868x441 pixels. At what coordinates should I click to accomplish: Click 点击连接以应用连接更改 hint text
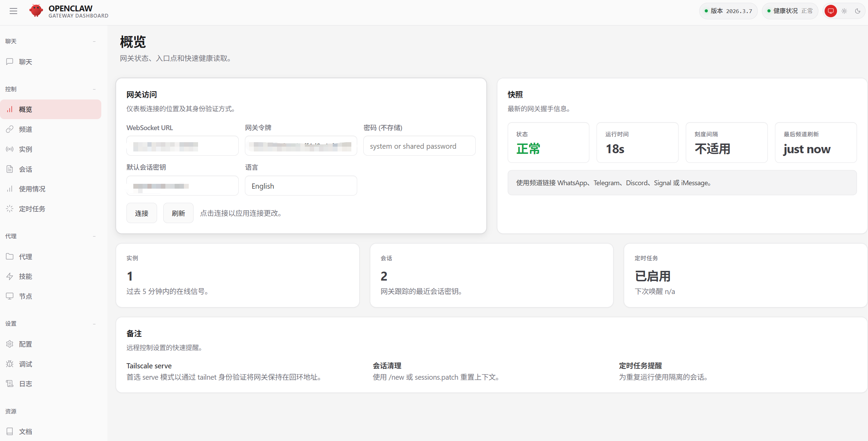point(241,213)
